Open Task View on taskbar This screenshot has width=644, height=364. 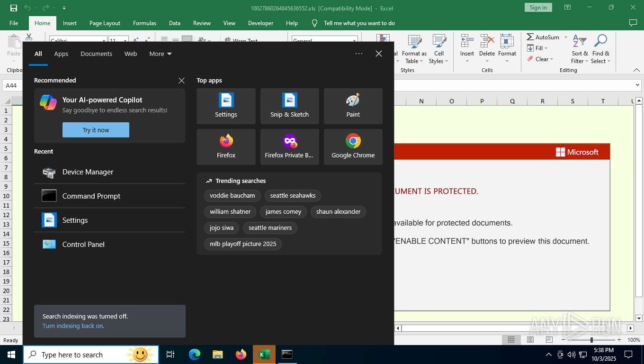[x=170, y=355]
